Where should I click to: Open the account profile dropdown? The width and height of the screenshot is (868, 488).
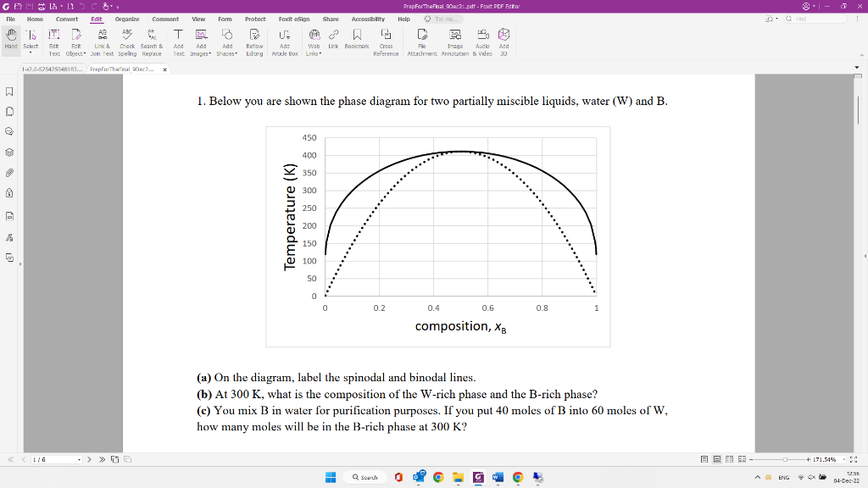click(x=809, y=6)
